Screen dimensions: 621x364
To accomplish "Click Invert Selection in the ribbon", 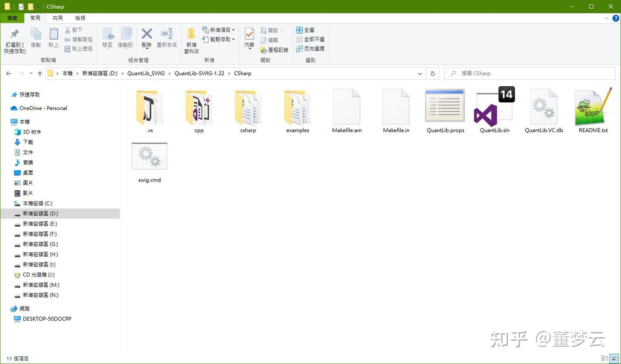I will click(310, 49).
